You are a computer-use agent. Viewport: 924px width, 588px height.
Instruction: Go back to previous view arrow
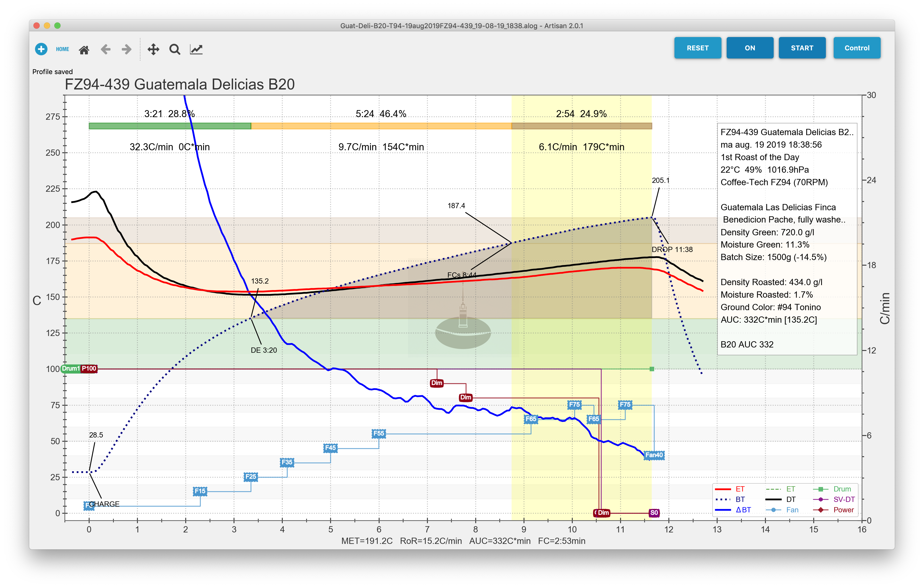[x=105, y=49]
